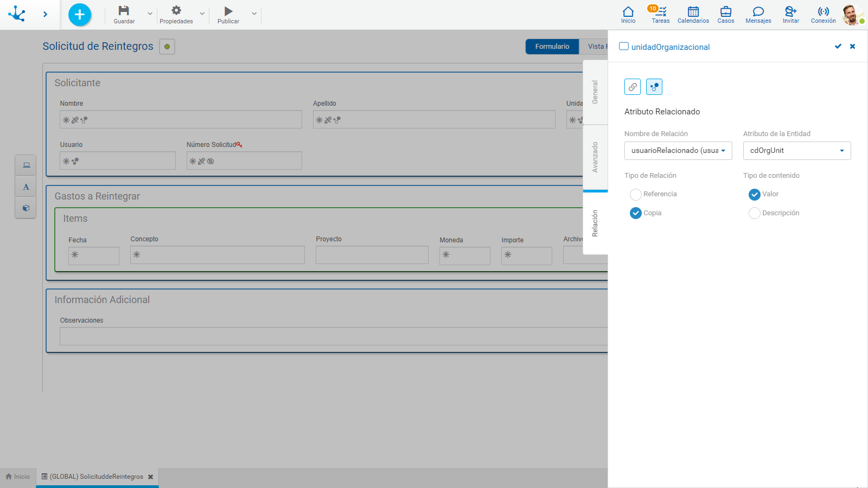The height and width of the screenshot is (488, 868).
Task: Click the key icon beside Número Solicitud
Action: (239, 145)
